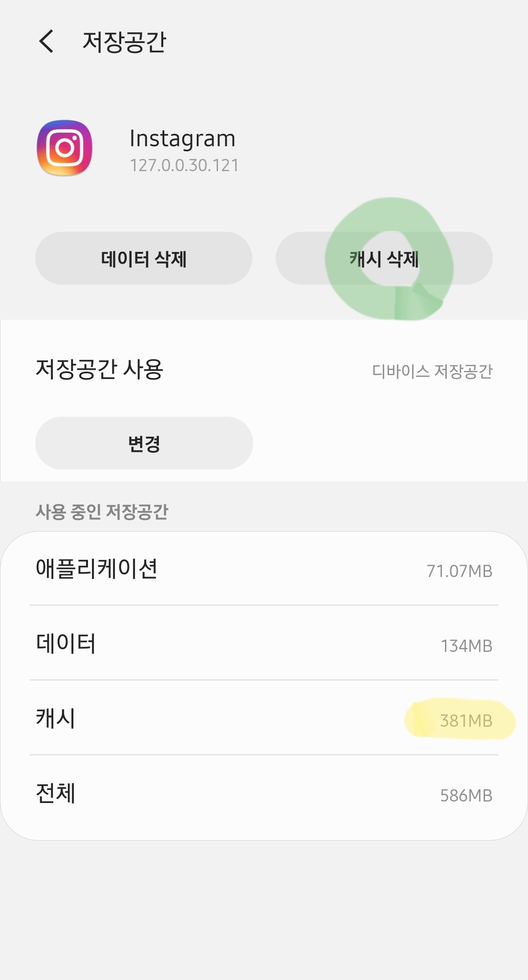Tap the 저장공간 사용 label
Screen dimensions: 528x980
click(99, 369)
